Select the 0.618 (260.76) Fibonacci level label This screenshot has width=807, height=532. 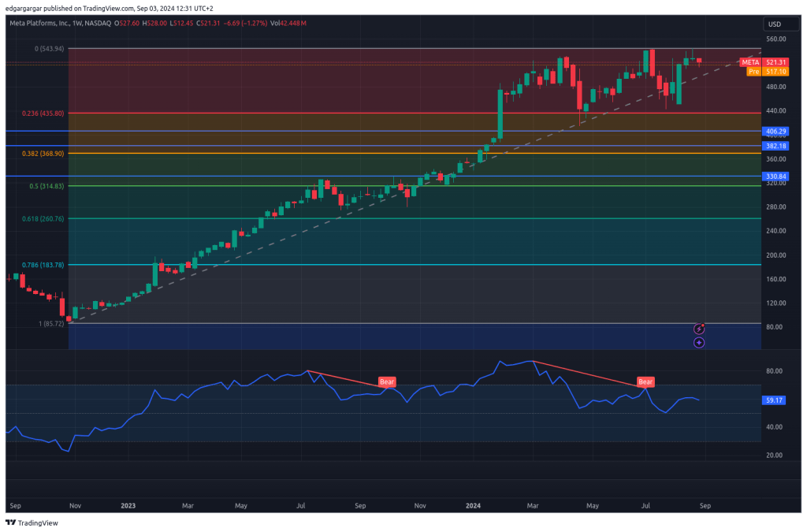tap(43, 218)
